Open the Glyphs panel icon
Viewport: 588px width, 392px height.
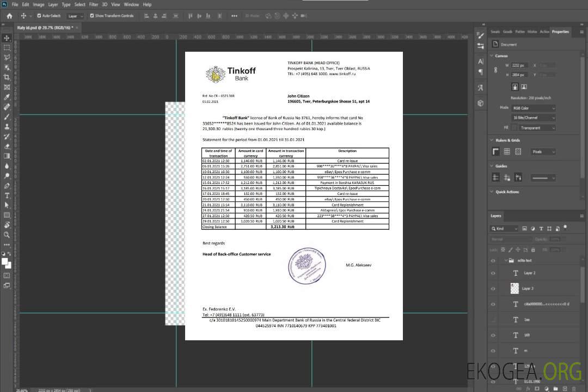coord(481,88)
